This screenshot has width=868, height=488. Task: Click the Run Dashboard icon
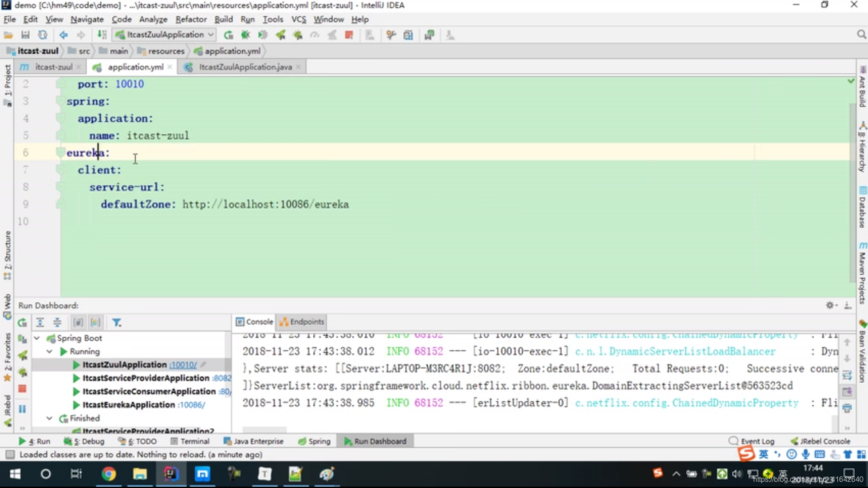click(x=348, y=441)
